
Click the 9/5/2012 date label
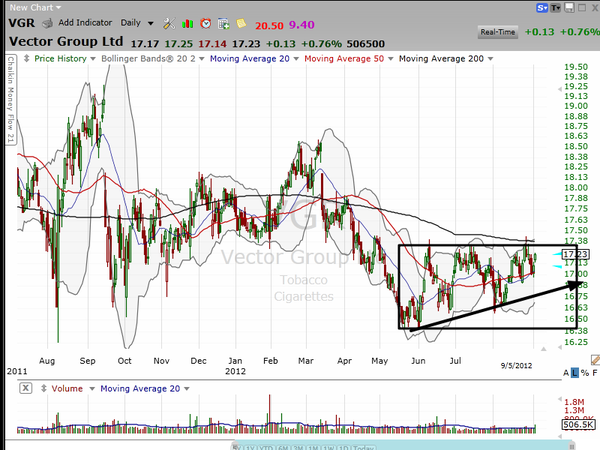[516, 365]
